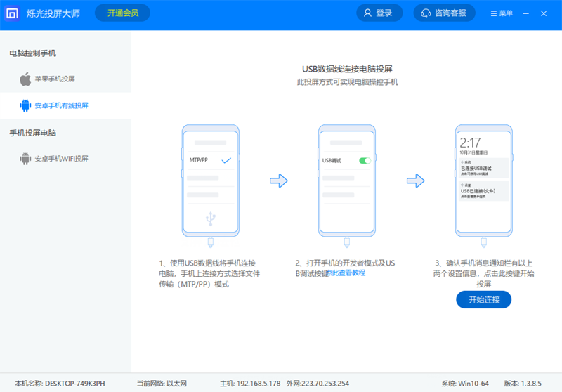This screenshot has height=392, width=562.
Task: Open the 开通会员 membership button
Action: pyautogui.click(x=122, y=13)
